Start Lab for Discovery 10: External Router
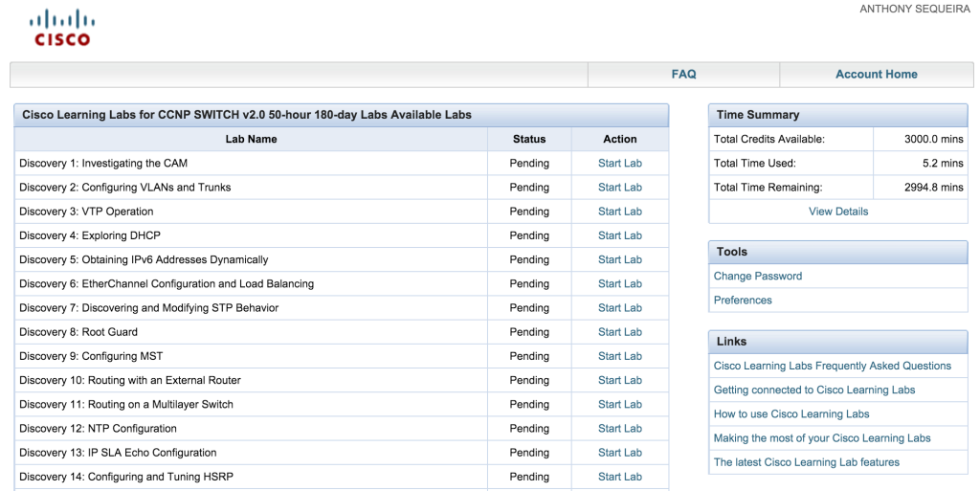 coord(619,380)
